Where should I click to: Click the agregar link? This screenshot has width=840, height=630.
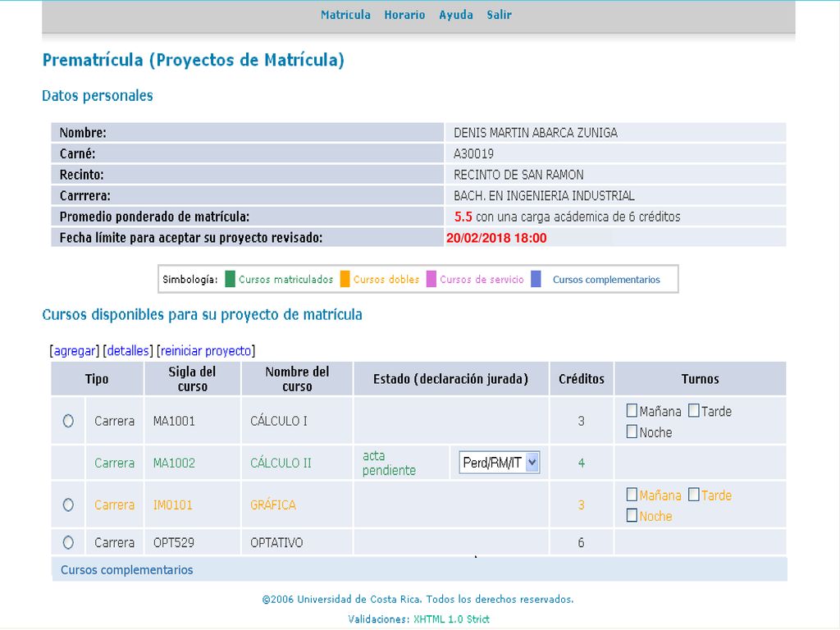[75, 351]
